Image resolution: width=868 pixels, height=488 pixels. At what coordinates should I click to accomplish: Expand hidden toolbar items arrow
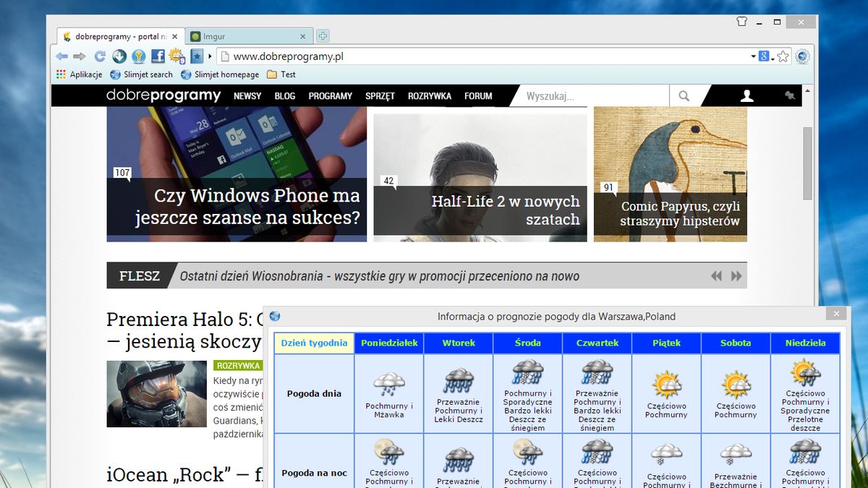(x=210, y=56)
